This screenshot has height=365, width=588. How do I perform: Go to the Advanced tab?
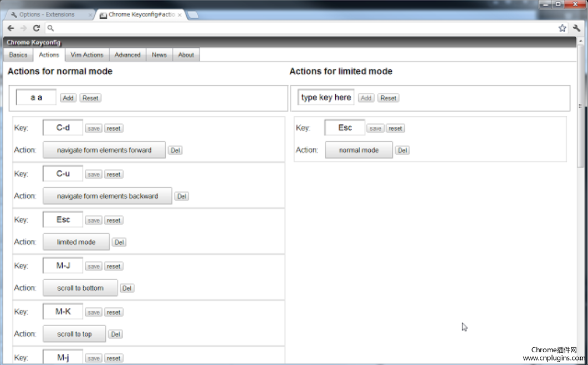127,55
